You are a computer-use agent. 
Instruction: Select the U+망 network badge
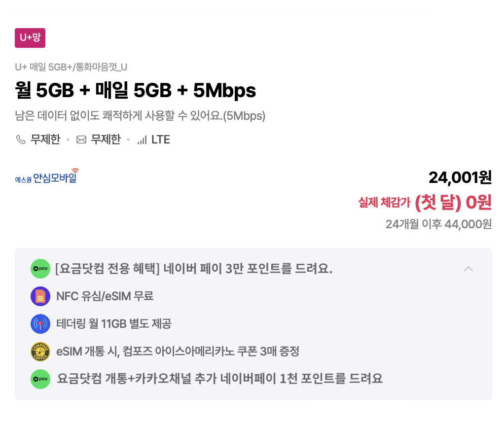point(30,38)
